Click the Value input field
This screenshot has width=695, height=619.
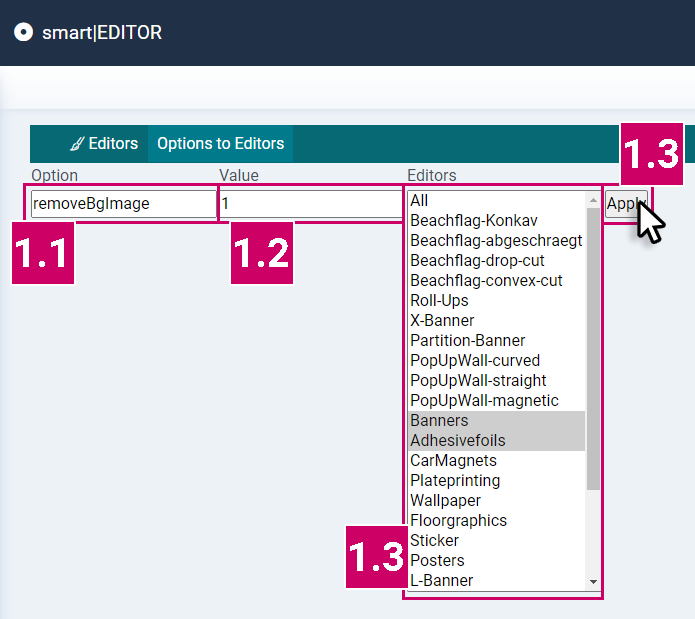[x=311, y=204]
